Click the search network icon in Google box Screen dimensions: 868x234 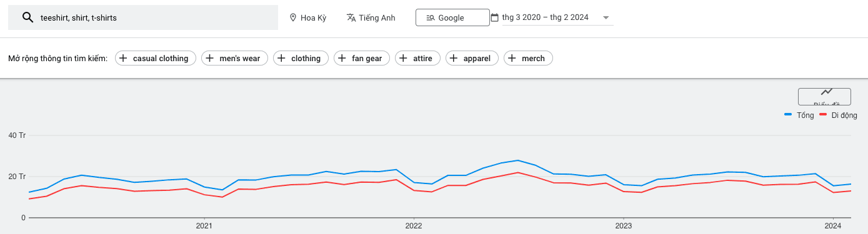[x=430, y=17]
